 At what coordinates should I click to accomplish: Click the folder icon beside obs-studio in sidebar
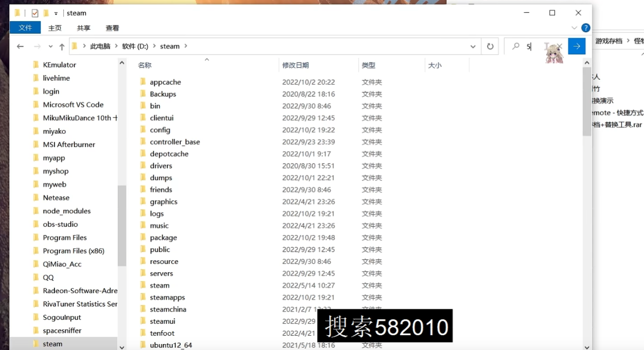[36, 224]
